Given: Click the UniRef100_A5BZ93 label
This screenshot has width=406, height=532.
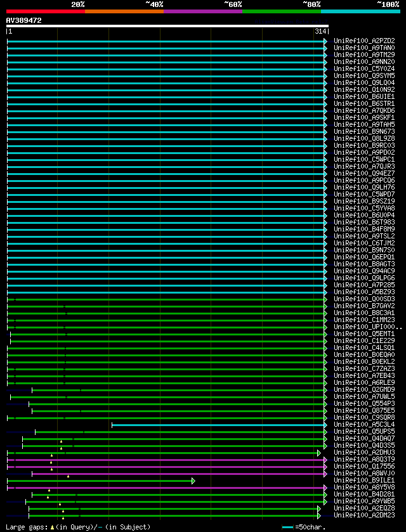Looking at the screenshot, I should pyautogui.click(x=364, y=292).
